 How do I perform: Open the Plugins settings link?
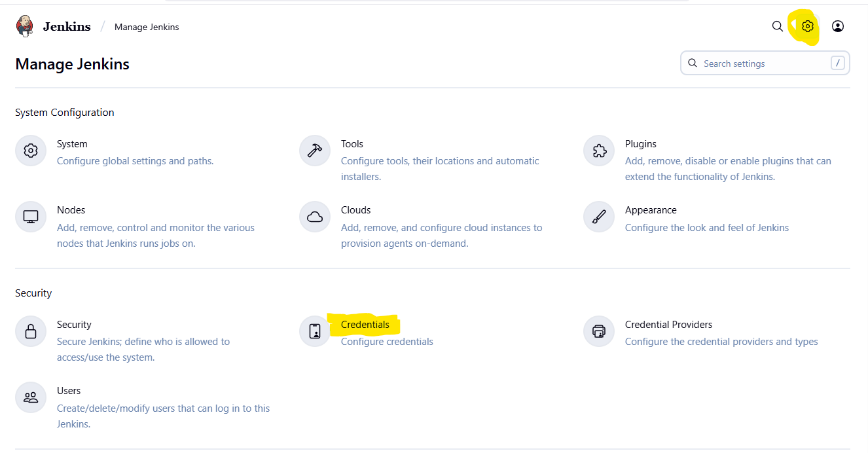(x=640, y=144)
